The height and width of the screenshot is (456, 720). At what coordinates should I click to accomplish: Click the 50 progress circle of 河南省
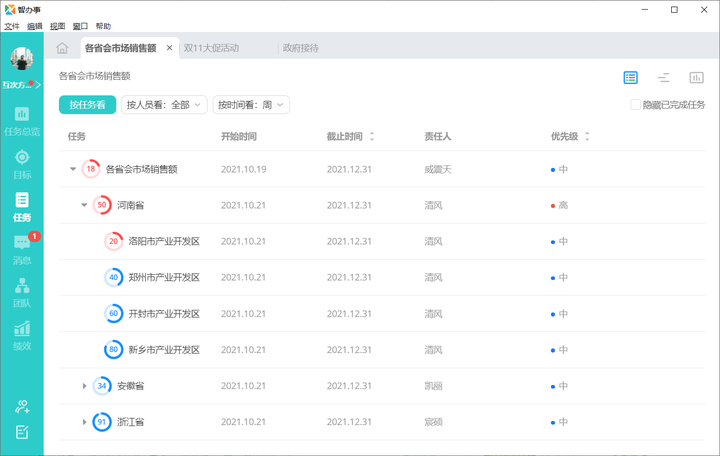[102, 205]
